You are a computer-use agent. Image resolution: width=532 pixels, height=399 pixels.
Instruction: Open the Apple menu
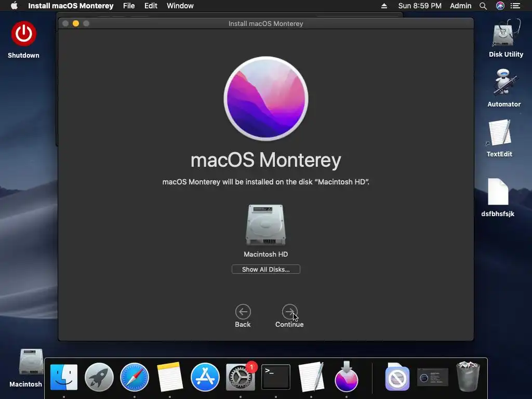[x=14, y=6]
